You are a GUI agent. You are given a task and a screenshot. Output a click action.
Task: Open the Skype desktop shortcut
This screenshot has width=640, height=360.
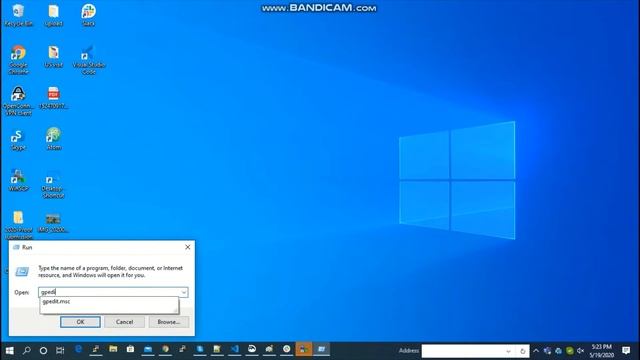point(18,140)
